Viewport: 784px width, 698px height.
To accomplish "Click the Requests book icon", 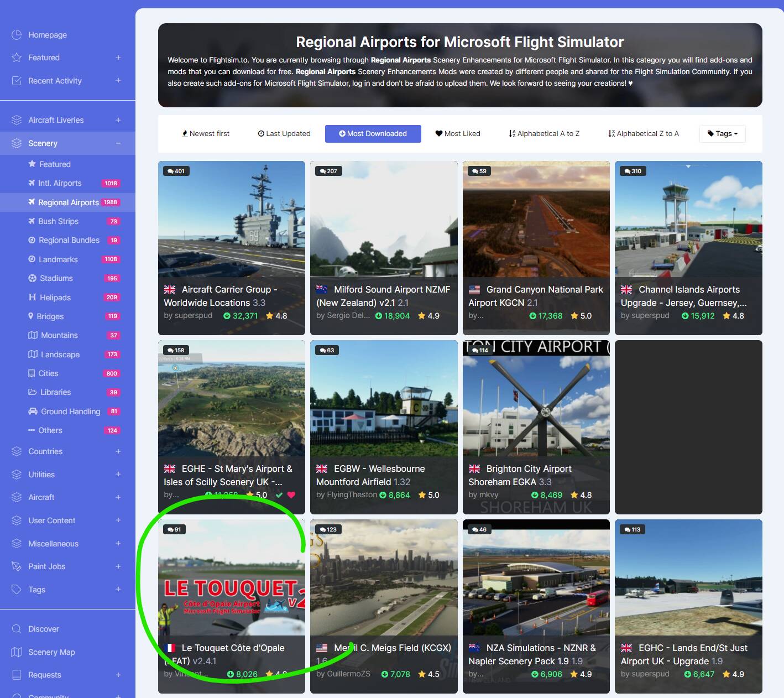I will click(x=17, y=675).
